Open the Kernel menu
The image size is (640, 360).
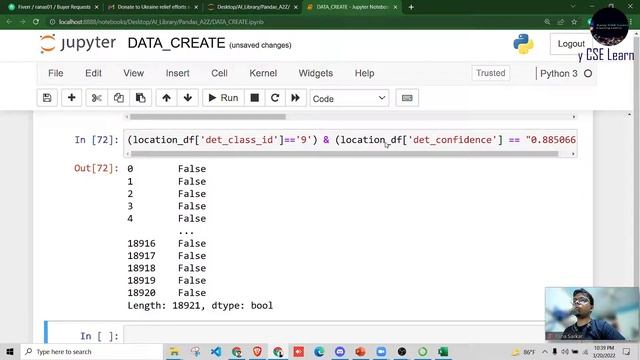263,73
